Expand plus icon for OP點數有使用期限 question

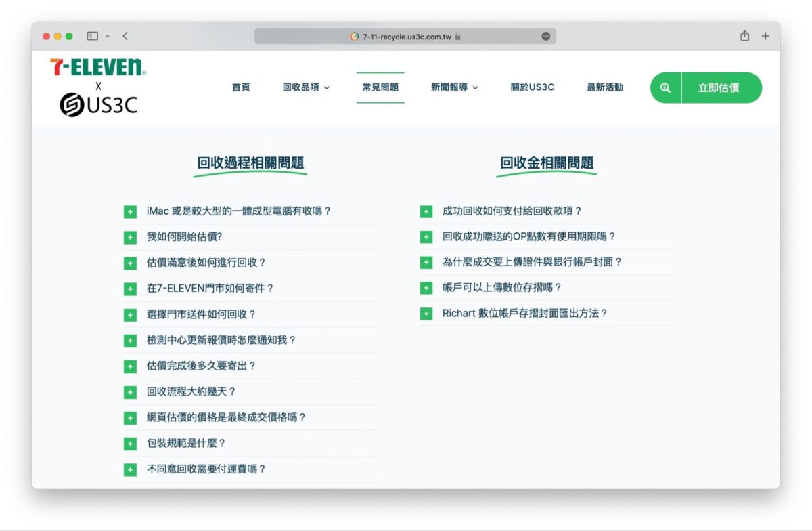426,237
